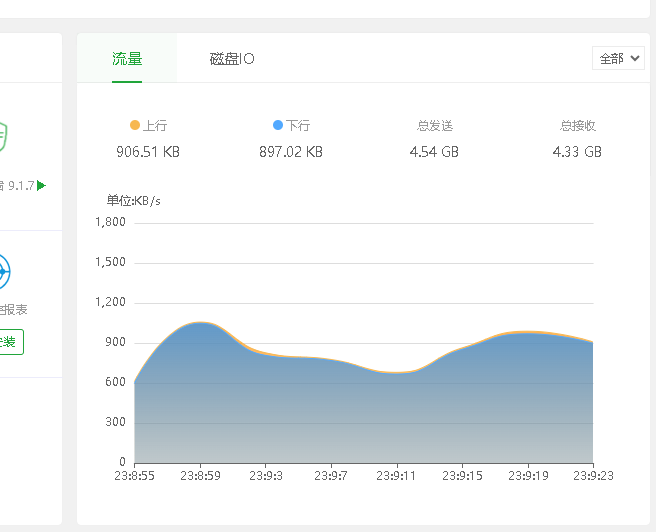The height and width of the screenshot is (532, 656).
Task: Switch to the 流量 tab
Action: [x=127, y=59]
